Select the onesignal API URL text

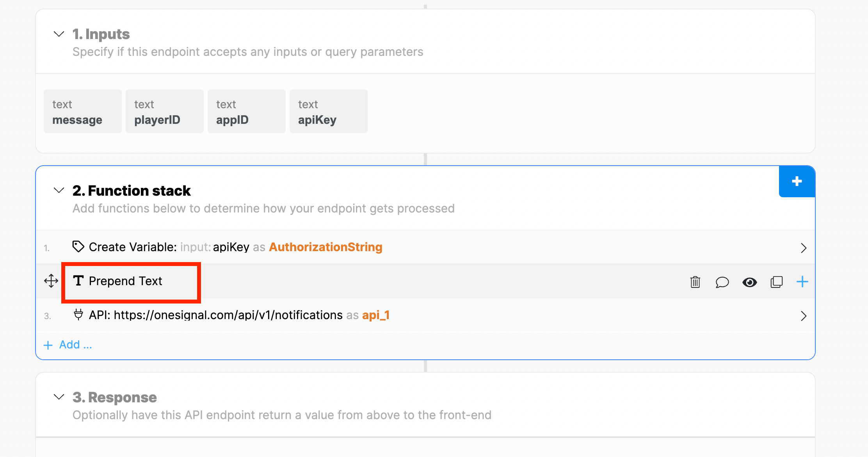228,315
